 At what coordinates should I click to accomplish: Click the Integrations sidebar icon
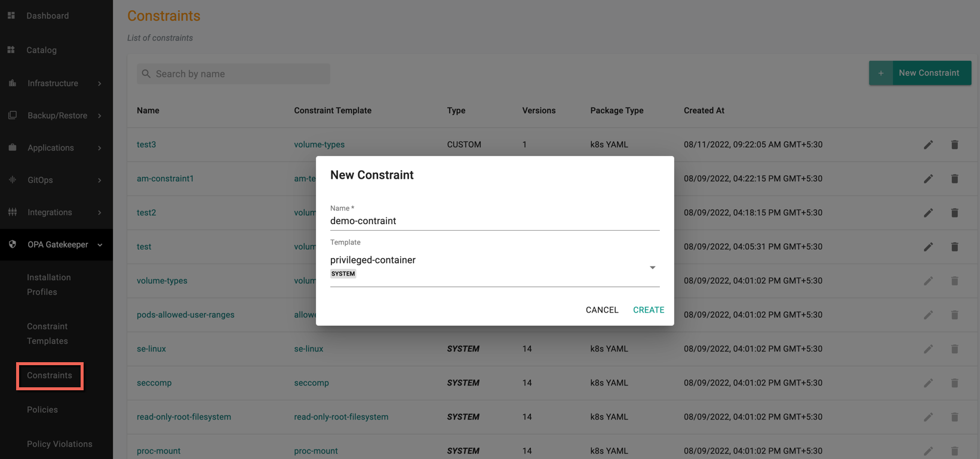coord(13,212)
